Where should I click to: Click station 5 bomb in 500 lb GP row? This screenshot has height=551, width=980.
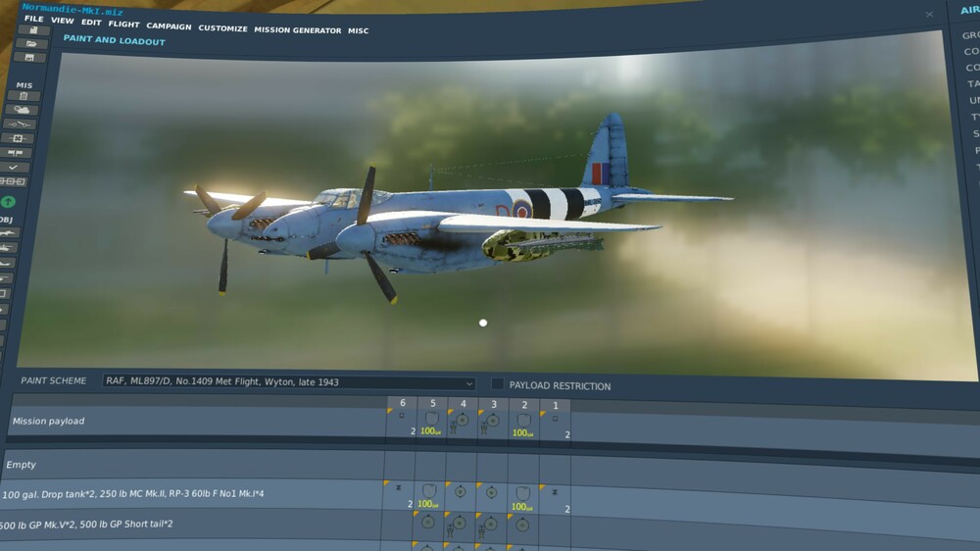point(427,525)
